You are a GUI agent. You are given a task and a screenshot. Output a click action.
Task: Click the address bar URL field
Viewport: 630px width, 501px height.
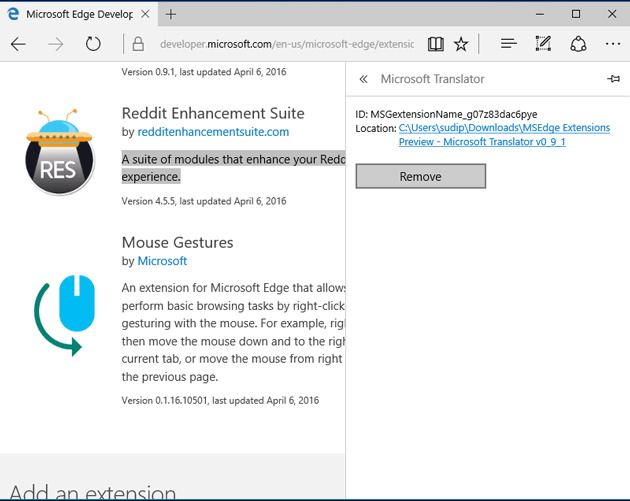tap(286, 44)
